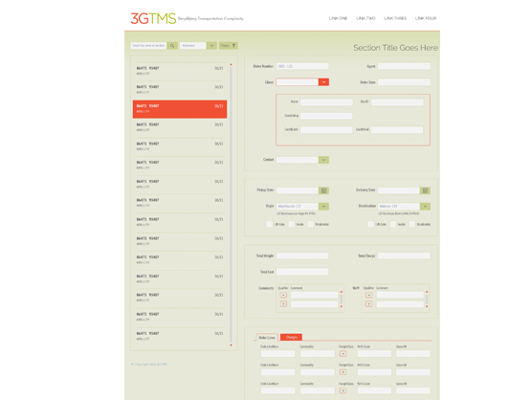The width and height of the screenshot is (532, 400).
Task: Expand the Origin warehouse dropdown
Action: (323, 207)
